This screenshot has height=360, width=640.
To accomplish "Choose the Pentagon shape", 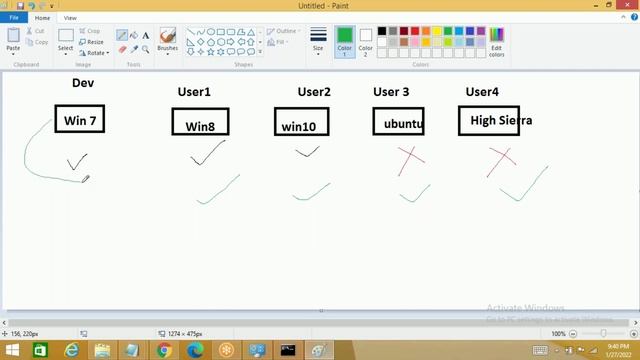I will coord(211,42).
